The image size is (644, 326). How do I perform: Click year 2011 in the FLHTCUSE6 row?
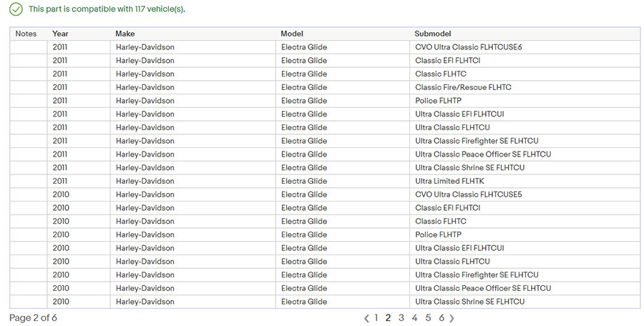60,47
